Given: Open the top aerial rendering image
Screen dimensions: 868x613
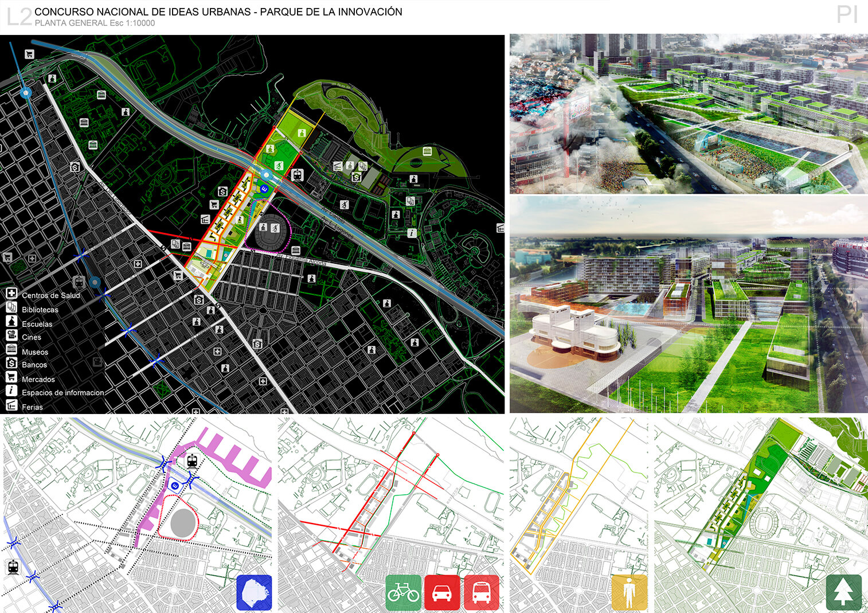Looking at the screenshot, I should (x=689, y=114).
